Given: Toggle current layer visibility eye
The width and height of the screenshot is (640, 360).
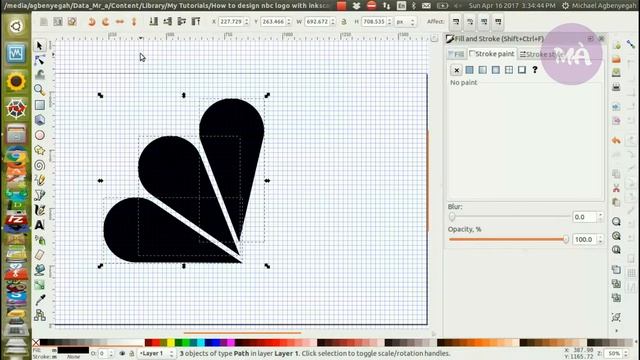Looking at the screenshot, I should (x=122, y=353).
